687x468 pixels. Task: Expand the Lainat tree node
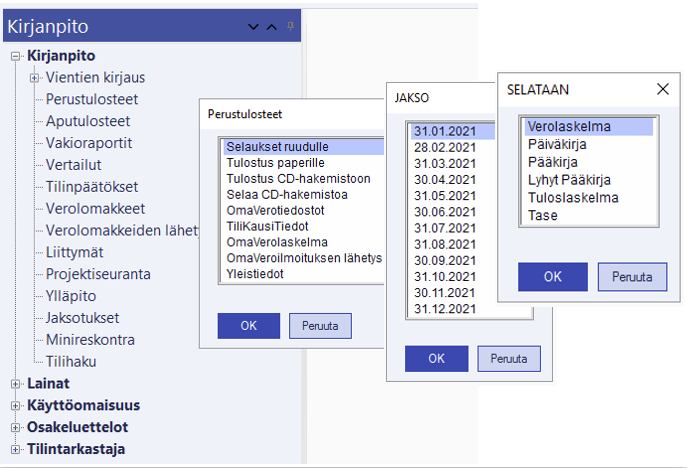(x=16, y=383)
